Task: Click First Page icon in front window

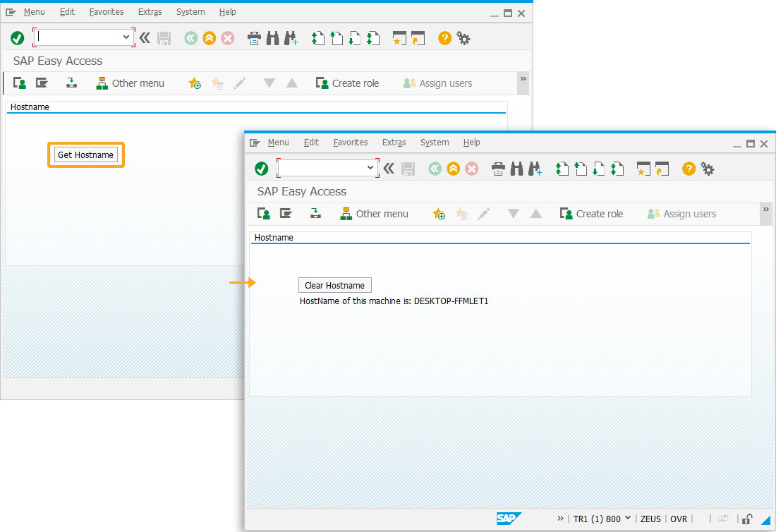Action: 562,169
